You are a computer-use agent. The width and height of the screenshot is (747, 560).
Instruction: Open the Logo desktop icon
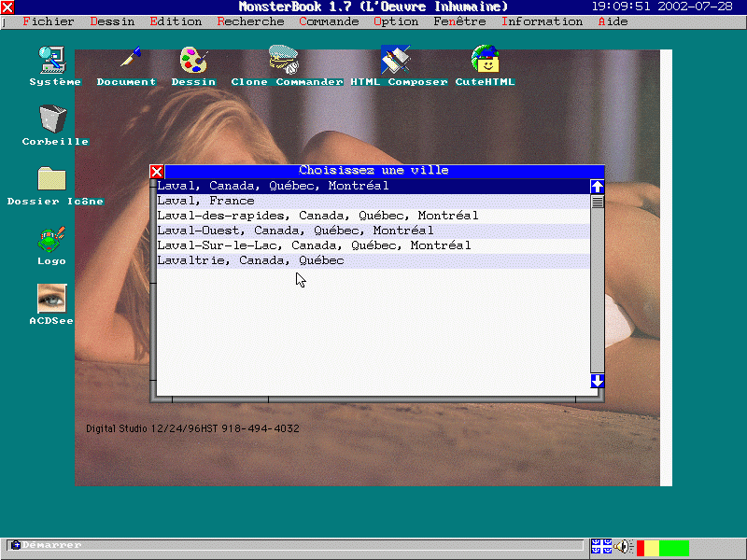tap(51, 240)
